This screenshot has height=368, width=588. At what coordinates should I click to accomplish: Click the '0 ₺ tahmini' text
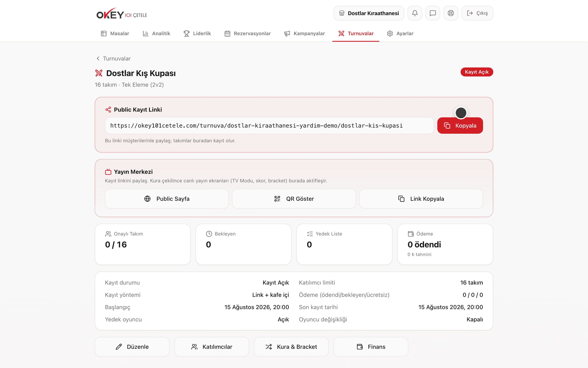point(419,254)
